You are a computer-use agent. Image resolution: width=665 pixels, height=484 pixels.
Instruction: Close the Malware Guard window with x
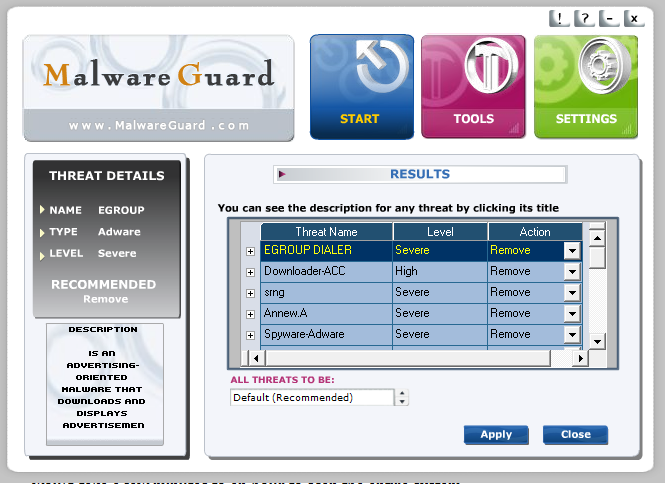point(634,19)
